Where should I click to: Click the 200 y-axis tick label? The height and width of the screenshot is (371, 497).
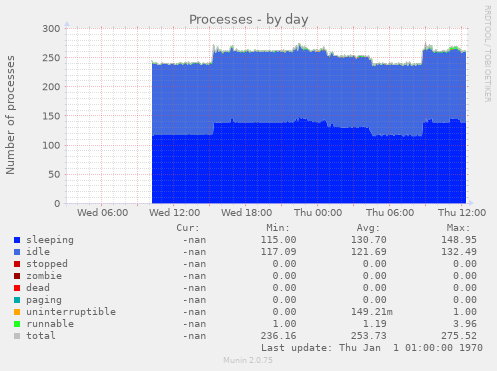[51, 87]
